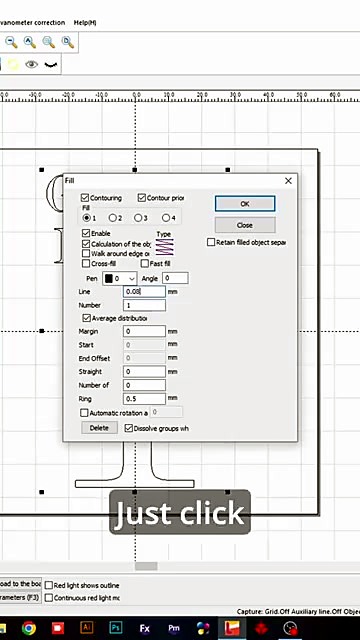Click the Number of input field

144,385
